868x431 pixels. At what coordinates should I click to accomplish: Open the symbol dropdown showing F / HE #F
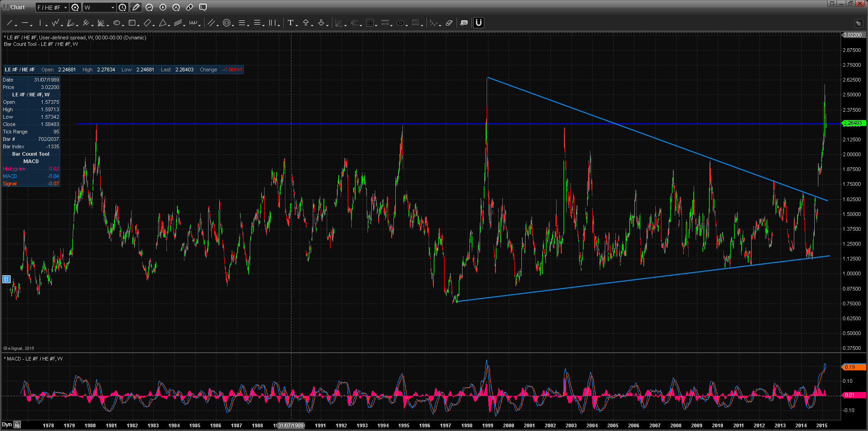tap(52, 7)
